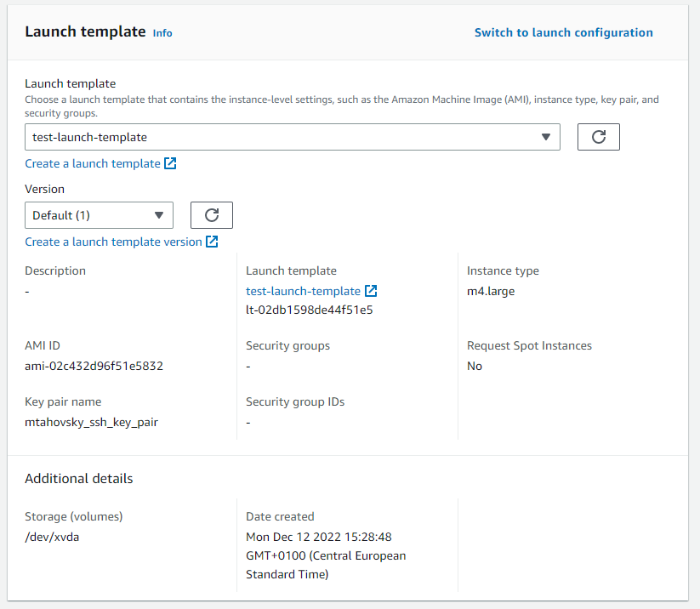Open Create a launch template version
The width and height of the screenshot is (700, 609).
coord(115,241)
